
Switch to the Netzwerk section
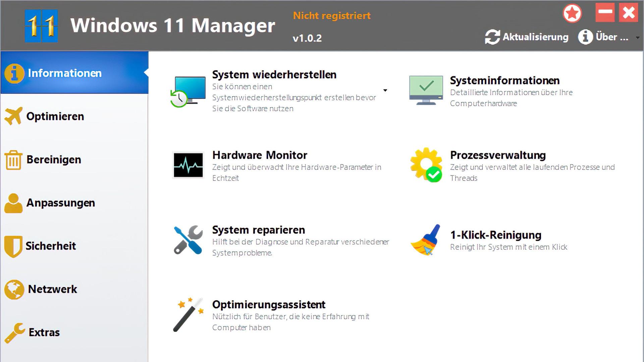(x=74, y=289)
